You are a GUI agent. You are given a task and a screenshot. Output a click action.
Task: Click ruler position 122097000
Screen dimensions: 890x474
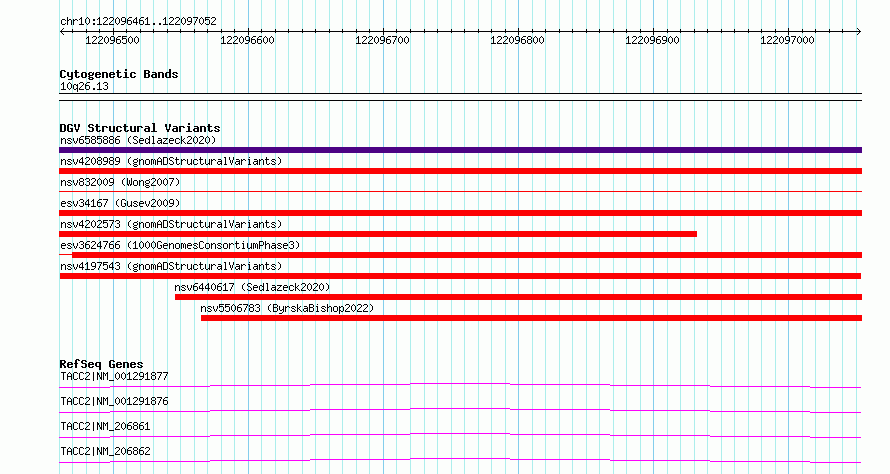click(787, 40)
